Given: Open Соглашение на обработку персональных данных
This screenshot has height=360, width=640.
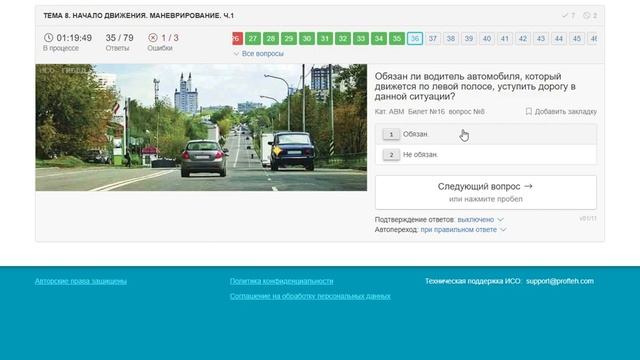Looking at the screenshot, I should coord(310,296).
